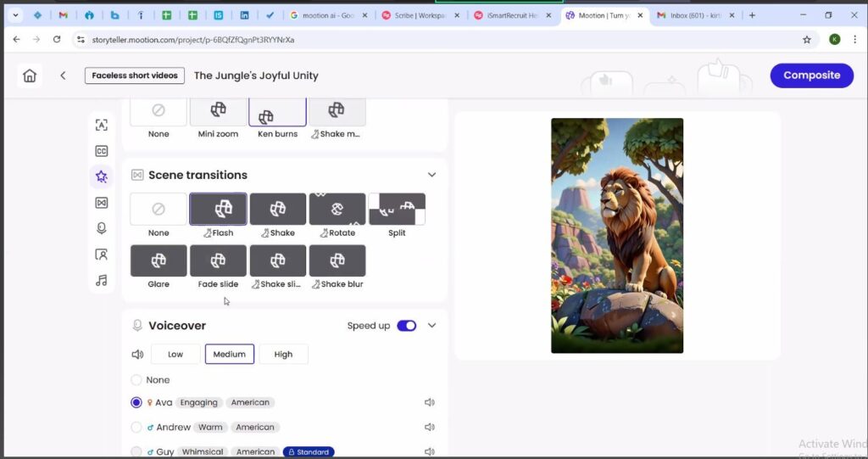Screen dimensions: 868x459
Task: Open the voiceover microphone sidebar icon
Action: (x=102, y=228)
